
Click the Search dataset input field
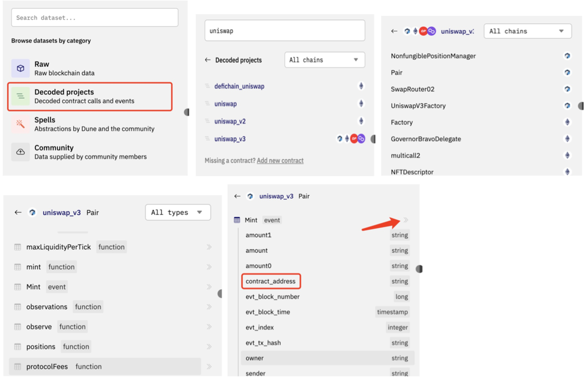tap(95, 18)
